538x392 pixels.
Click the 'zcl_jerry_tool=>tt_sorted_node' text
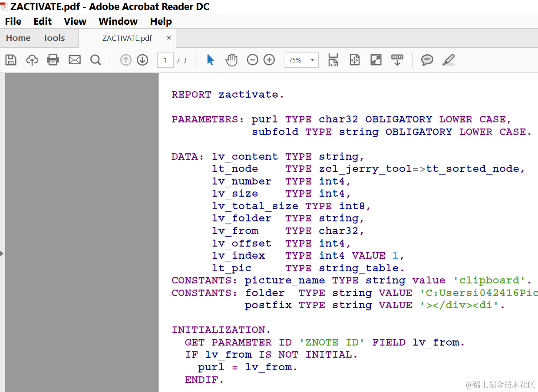[x=419, y=169]
